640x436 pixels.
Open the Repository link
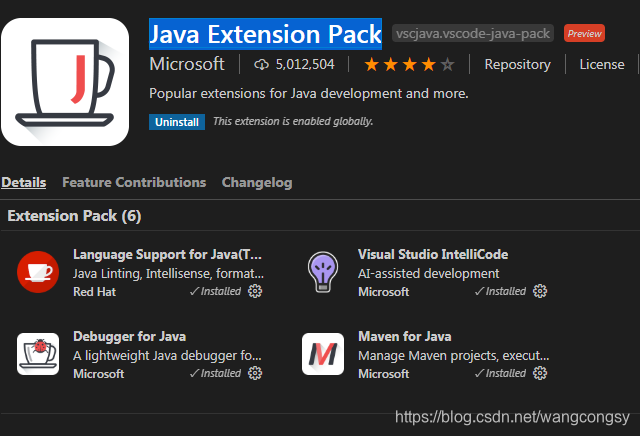[x=518, y=65]
